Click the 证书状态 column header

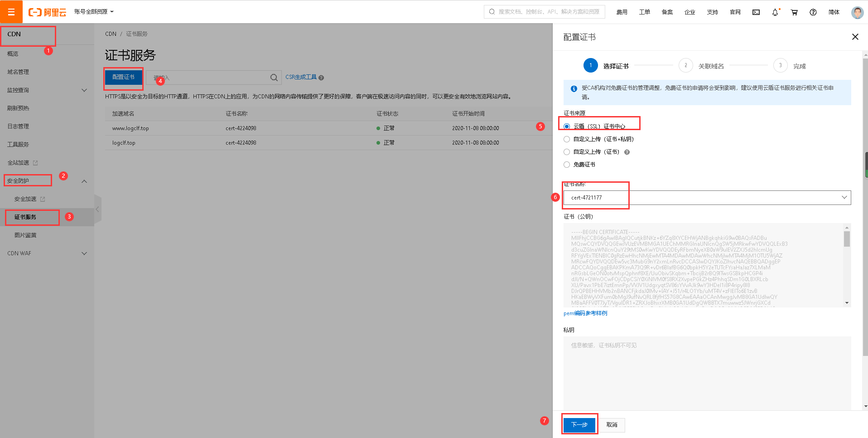pos(387,114)
